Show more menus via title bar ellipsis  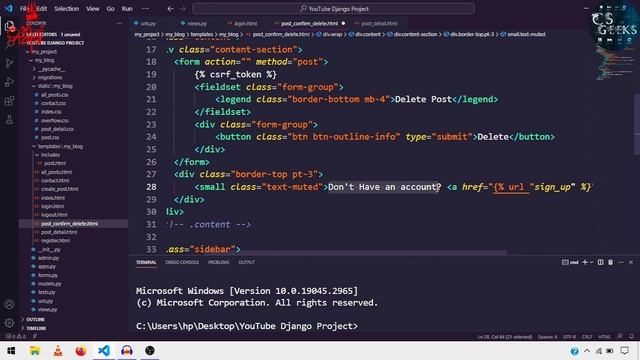click(145, 9)
